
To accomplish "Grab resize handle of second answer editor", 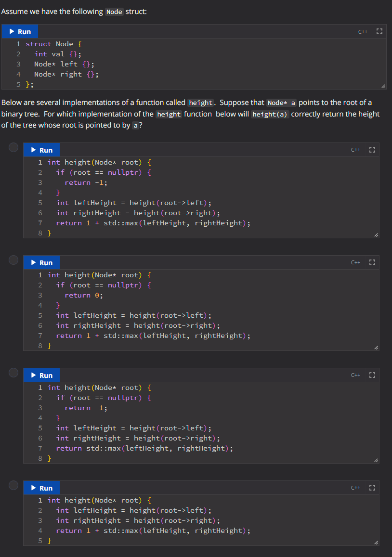I will coord(376,348).
